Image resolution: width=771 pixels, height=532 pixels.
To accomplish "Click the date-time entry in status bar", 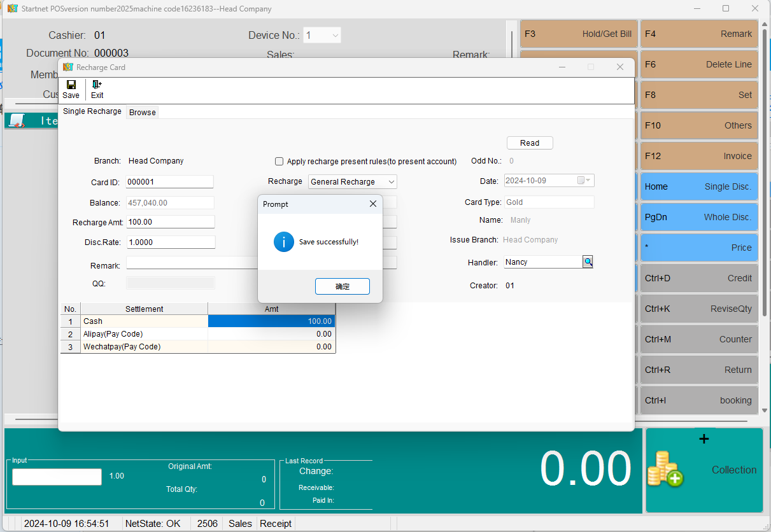I will pos(66,524).
